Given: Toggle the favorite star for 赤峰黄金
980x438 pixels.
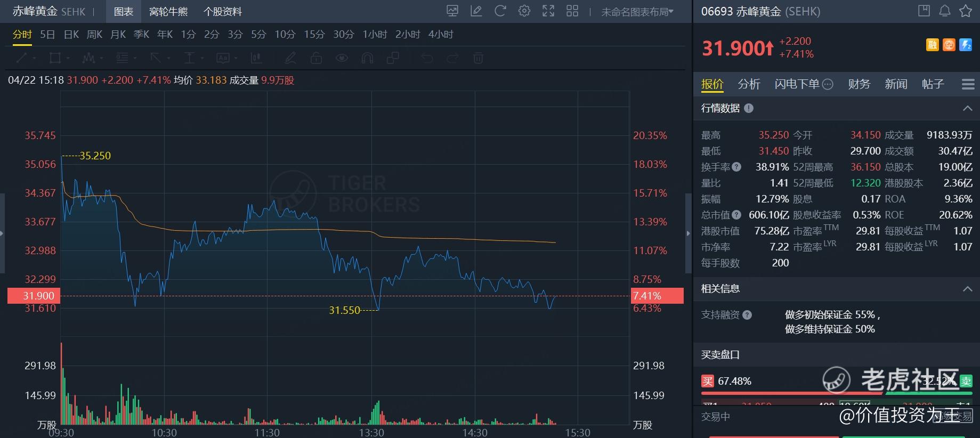Looking at the screenshot, I should [966, 11].
